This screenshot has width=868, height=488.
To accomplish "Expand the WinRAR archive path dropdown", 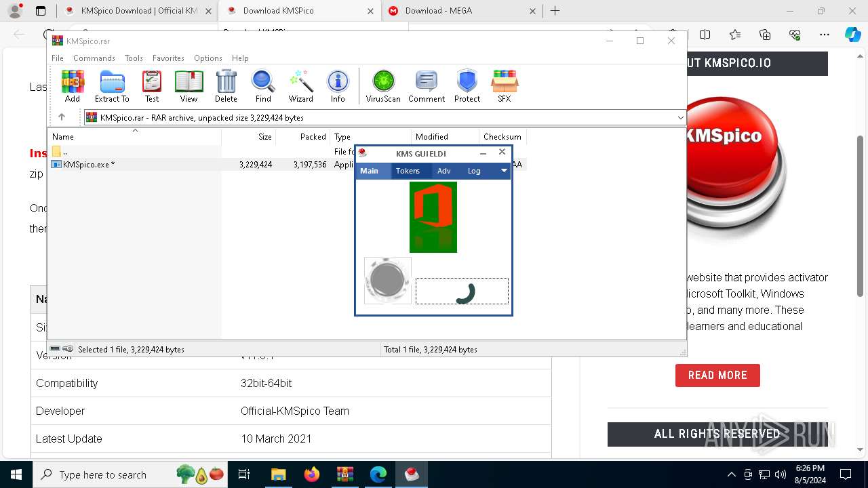I will coord(680,118).
